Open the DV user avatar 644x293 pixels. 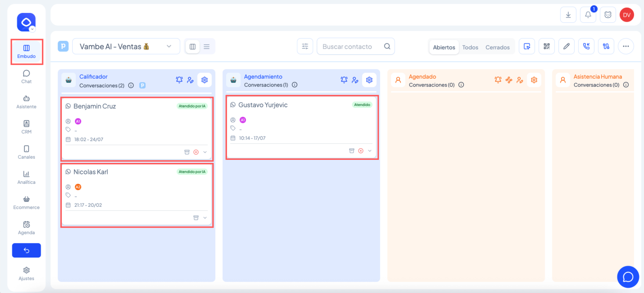click(x=626, y=15)
